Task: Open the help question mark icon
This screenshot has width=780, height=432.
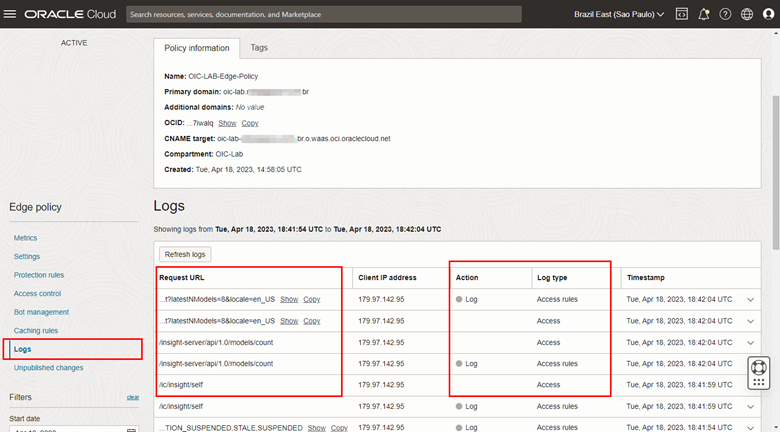Action: pyautogui.click(x=725, y=14)
